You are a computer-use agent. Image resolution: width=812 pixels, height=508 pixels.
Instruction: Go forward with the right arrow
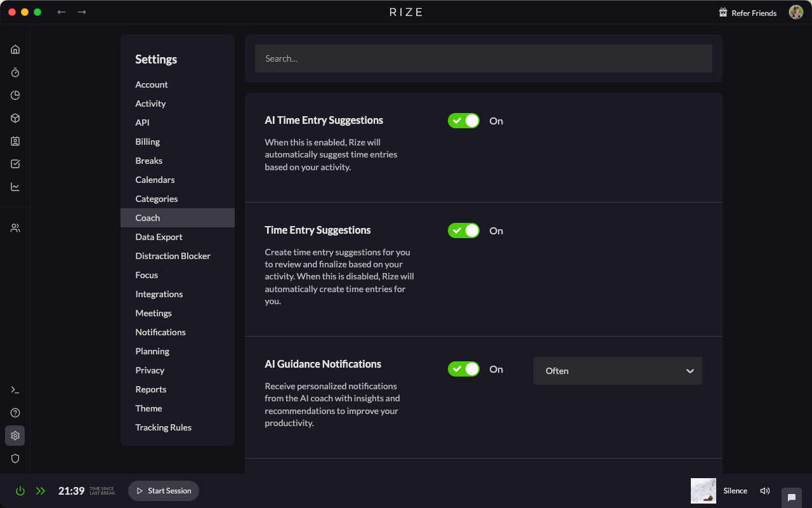82,12
